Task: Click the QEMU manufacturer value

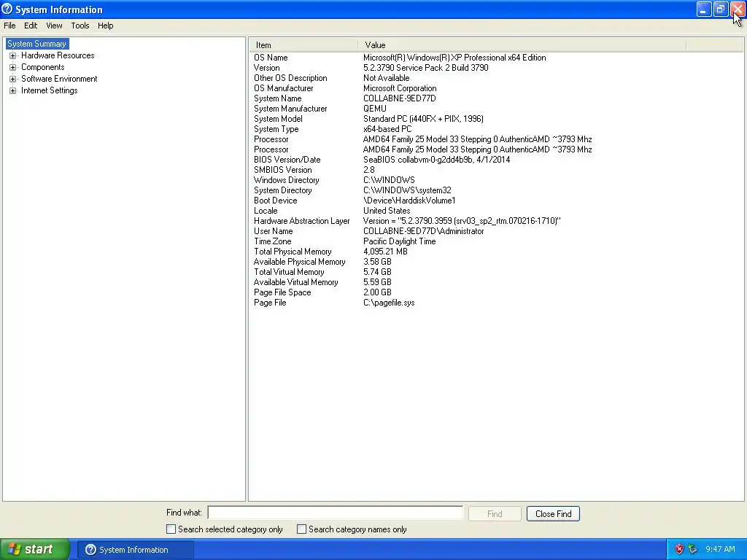Action: coord(375,109)
